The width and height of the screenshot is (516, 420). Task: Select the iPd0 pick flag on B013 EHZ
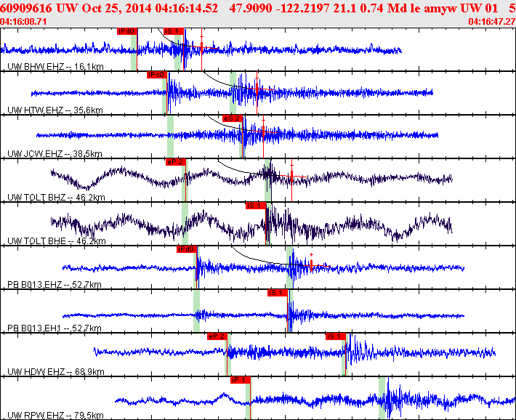pyautogui.click(x=187, y=249)
